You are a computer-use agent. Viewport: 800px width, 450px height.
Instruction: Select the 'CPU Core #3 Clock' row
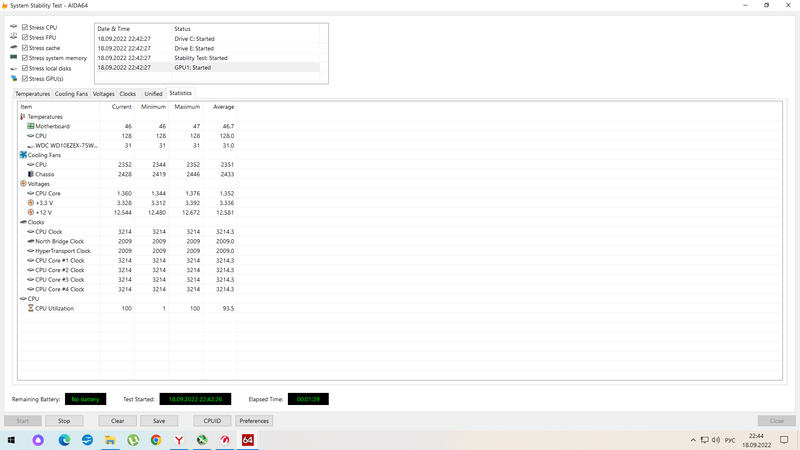click(128, 280)
